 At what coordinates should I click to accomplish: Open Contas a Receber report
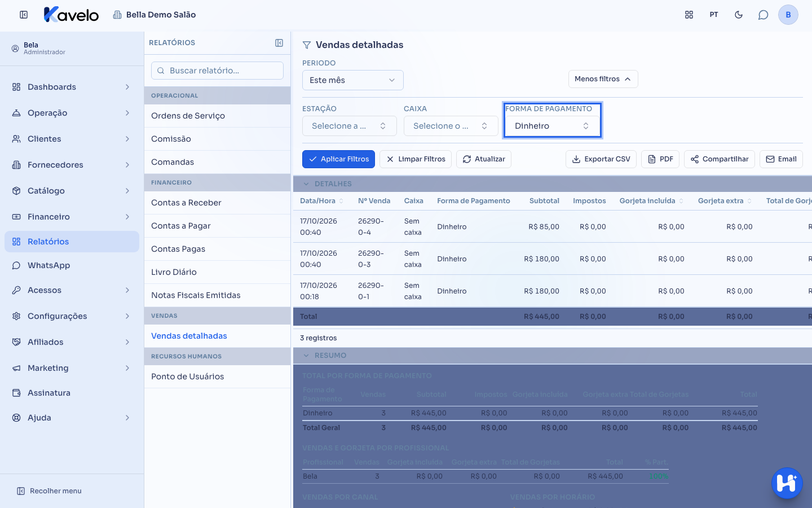pyautogui.click(x=217, y=203)
